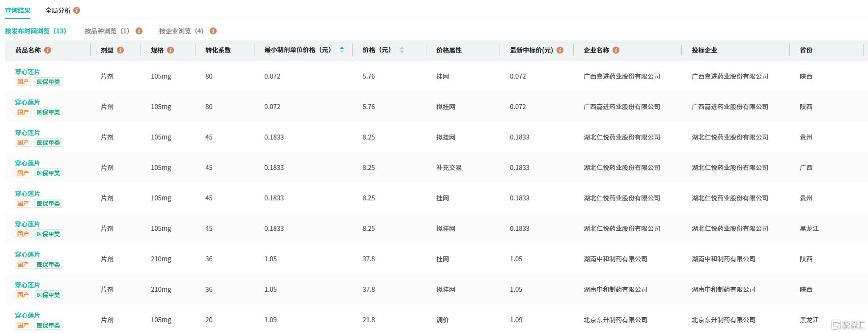This screenshot has height=333, width=868.
Task: Open 按品种浏览 (1) view
Action: [x=107, y=31]
